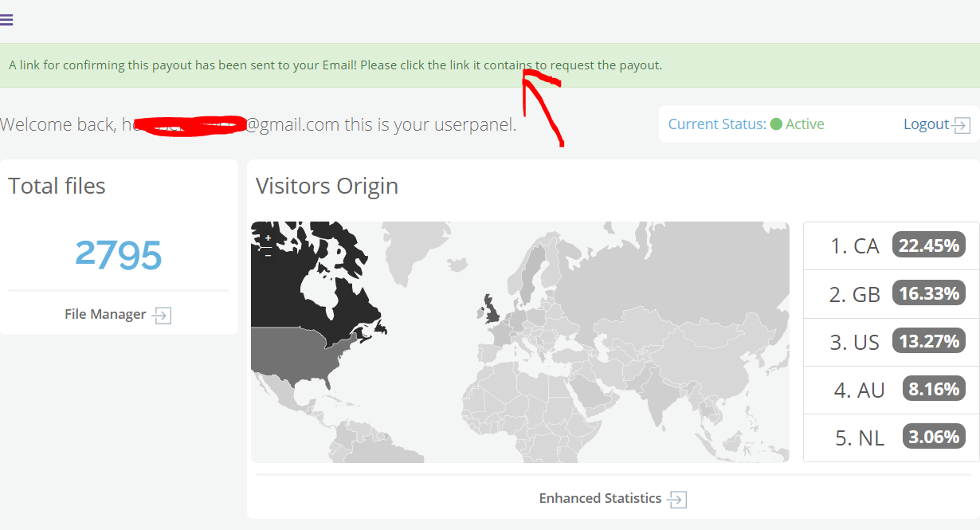Image resolution: width=980 pixels, height=530 pixels.
Task: Click the NL 3.06% row
Action: click(891, 438)
